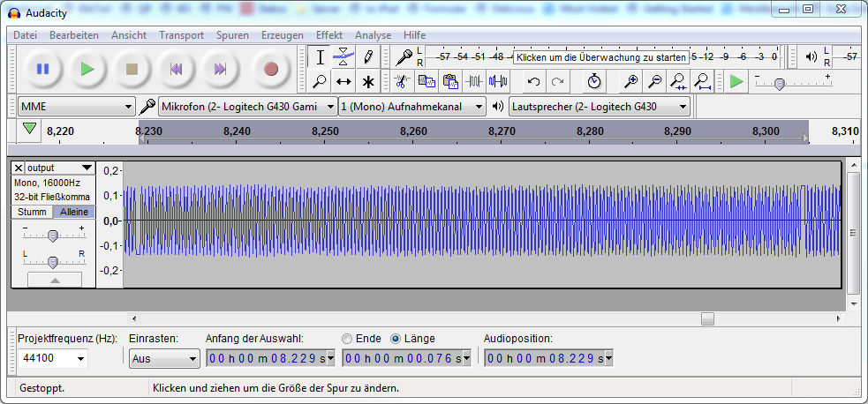Select the Draw (pencil) tool
The image size is (868, 404).
(368, 57)
